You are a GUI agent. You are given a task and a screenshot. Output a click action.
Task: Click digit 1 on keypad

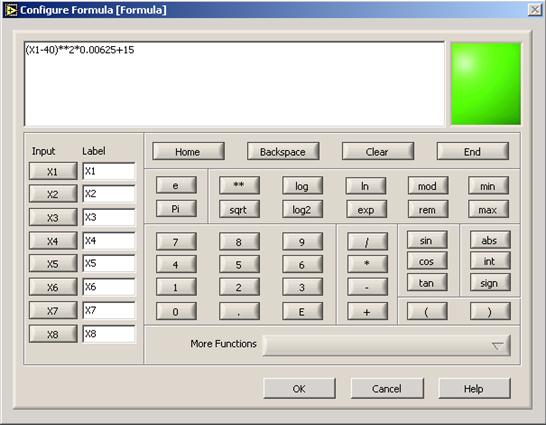[176, 287]
